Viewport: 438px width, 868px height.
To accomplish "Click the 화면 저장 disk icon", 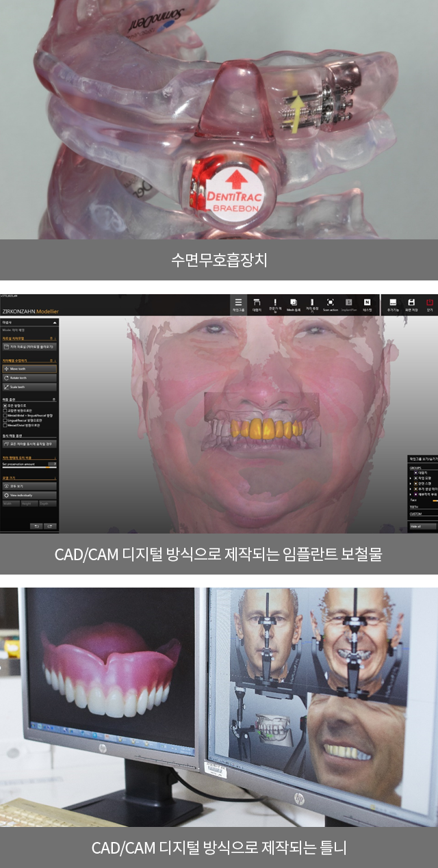I will pos(411,304).
